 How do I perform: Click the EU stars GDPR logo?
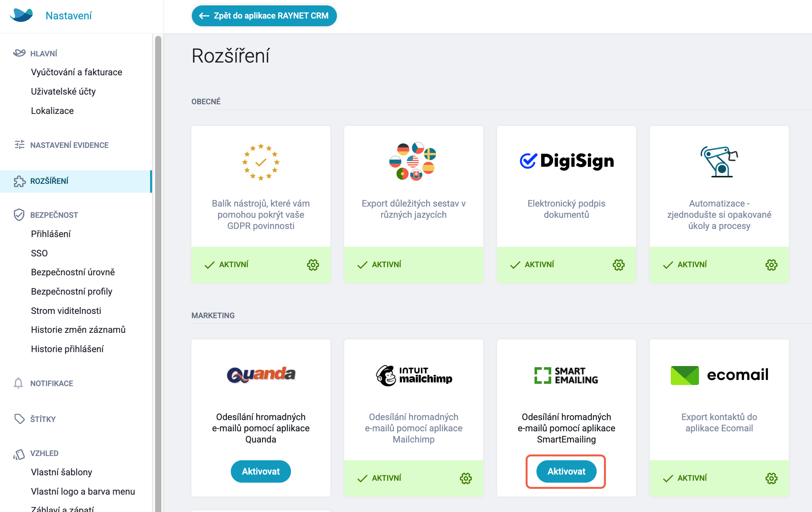tap(261, 162)
